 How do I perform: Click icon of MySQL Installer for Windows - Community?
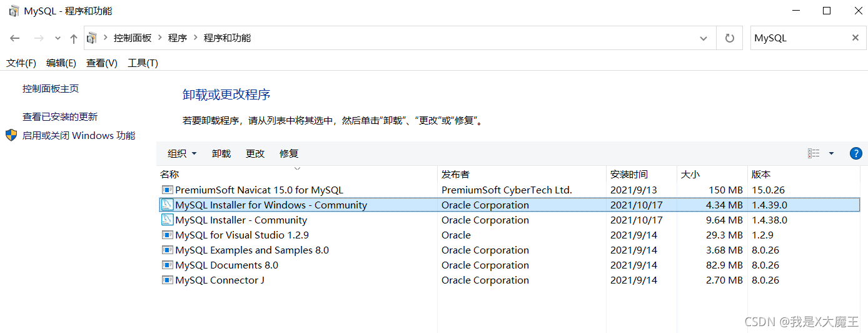point(167,205)
